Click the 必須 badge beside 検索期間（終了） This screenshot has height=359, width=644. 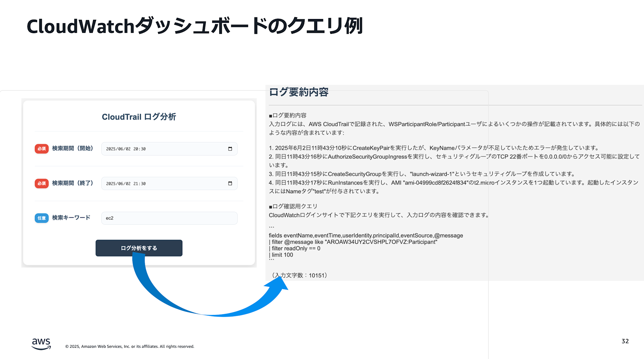coord(42,183)
